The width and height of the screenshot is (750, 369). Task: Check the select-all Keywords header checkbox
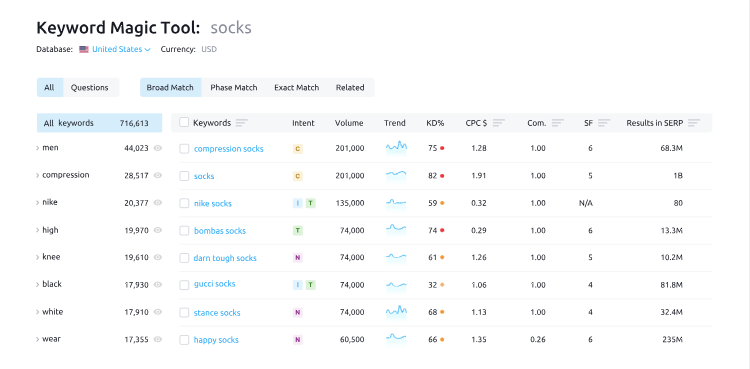click(x=184, y=123)
